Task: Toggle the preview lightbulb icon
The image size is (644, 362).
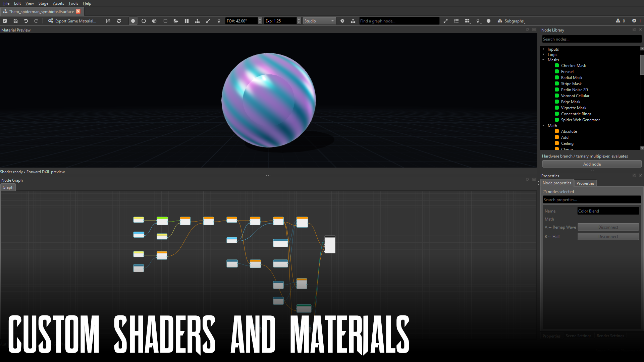Action: [x=219, y=21]
